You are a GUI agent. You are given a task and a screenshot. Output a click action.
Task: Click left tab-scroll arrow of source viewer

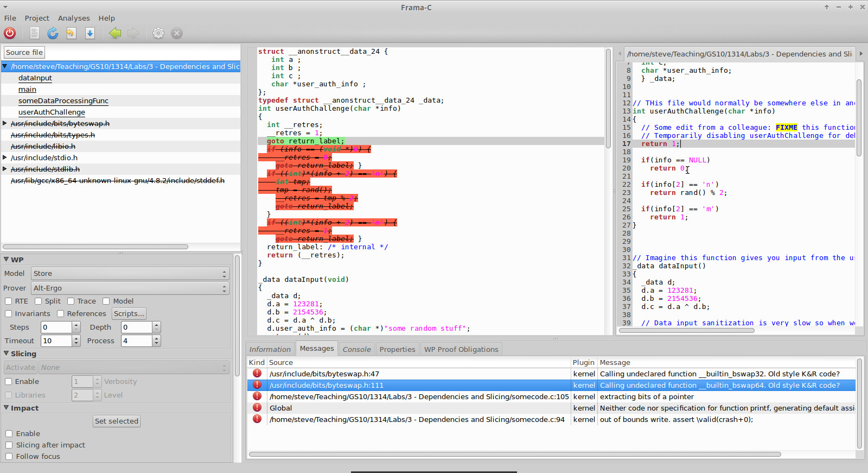click(620, 54)
